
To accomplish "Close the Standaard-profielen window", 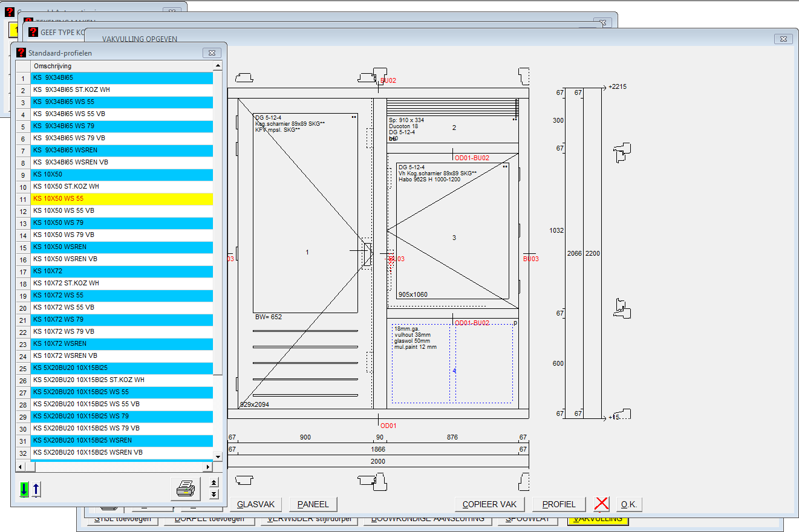I will pyautogui.click(x=212, y=53).
